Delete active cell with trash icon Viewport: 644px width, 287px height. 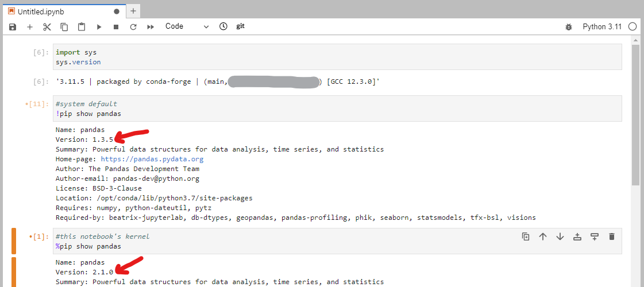[x=612, y=236]
